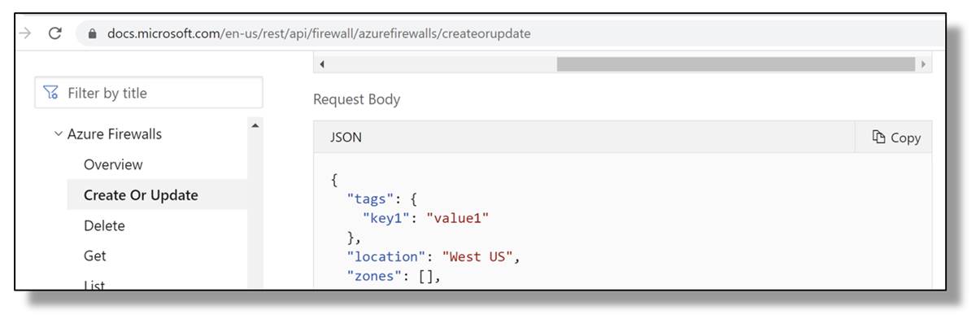
Task: Select Create Or Update in sidebar
Action: [x=141, y=195]
